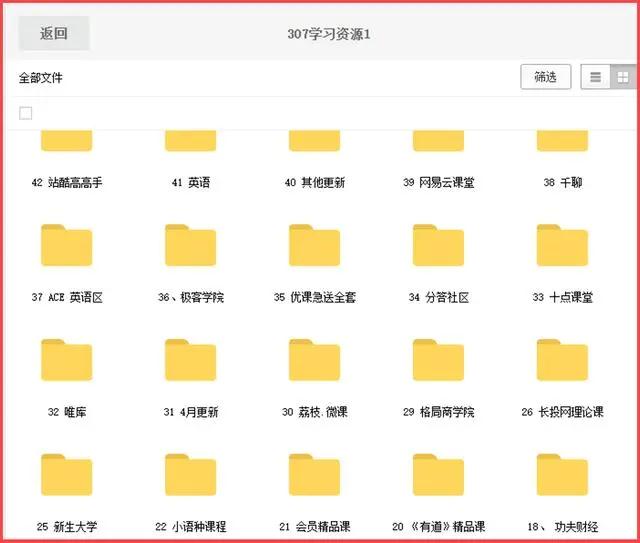This screenshot has height=543, width=640.
Task: Open folder 35 优课急送全套
Action: pos(314,246)
